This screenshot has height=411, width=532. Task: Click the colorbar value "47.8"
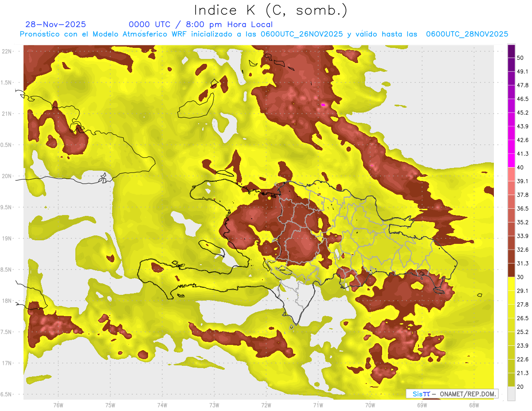[523, 86]
